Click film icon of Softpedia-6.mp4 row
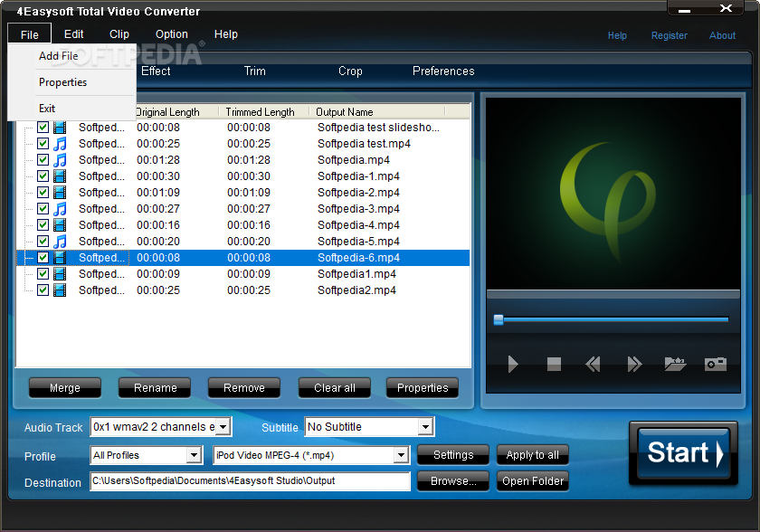 [60, 258]
